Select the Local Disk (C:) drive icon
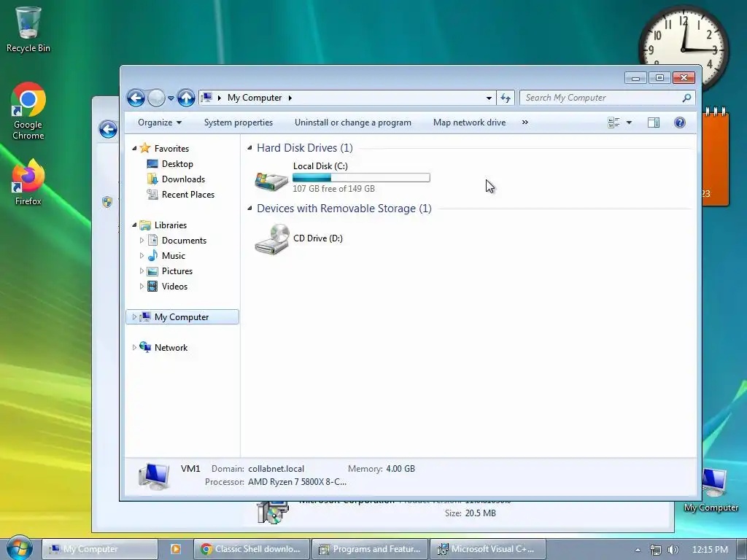747x560 pixels. (271, 181)
